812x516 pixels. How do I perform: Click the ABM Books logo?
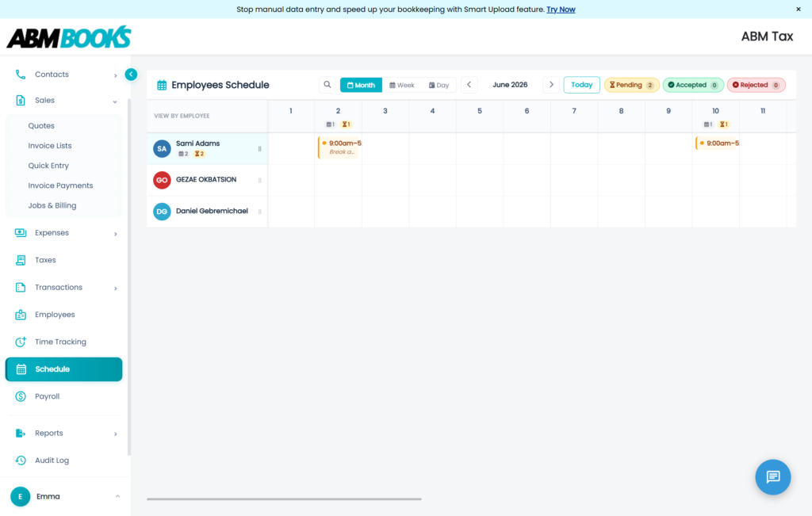click(x=69, y=36)
